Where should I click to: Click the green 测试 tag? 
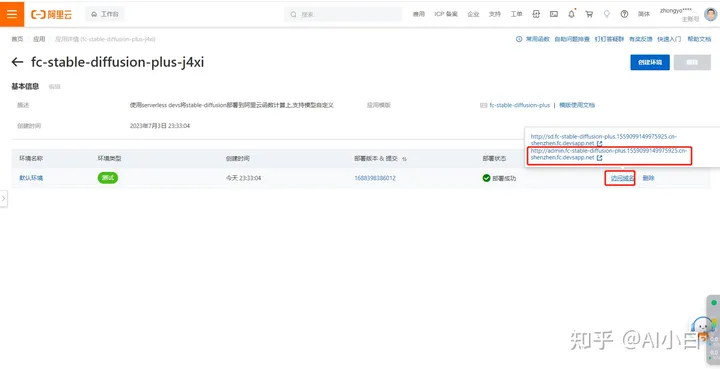point(108,178)
